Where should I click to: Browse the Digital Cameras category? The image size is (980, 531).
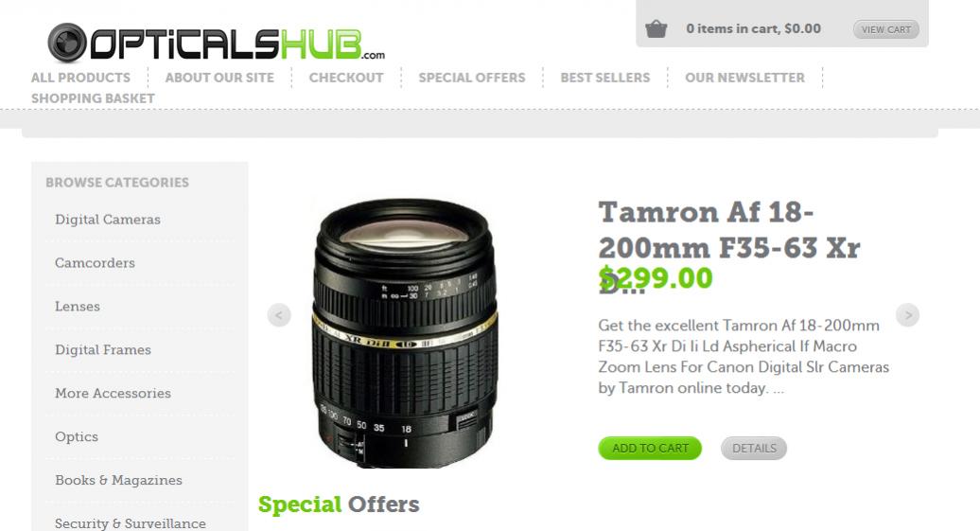click(x=108, y=220)
